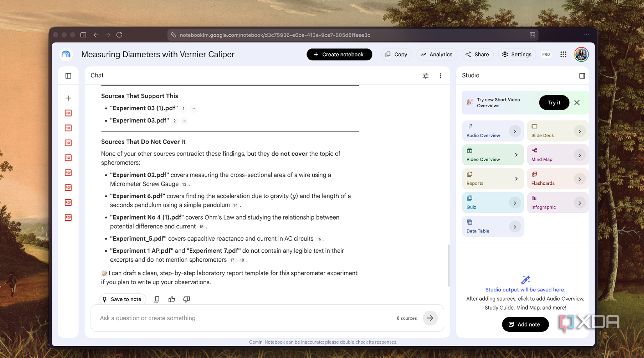Expand Video Overview options chevron
The image size is (644, 358).
click(x=516, y=155)
